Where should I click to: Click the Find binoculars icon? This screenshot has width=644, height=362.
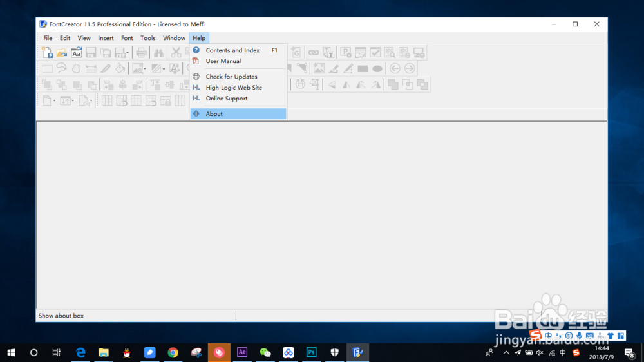point(159,53)
